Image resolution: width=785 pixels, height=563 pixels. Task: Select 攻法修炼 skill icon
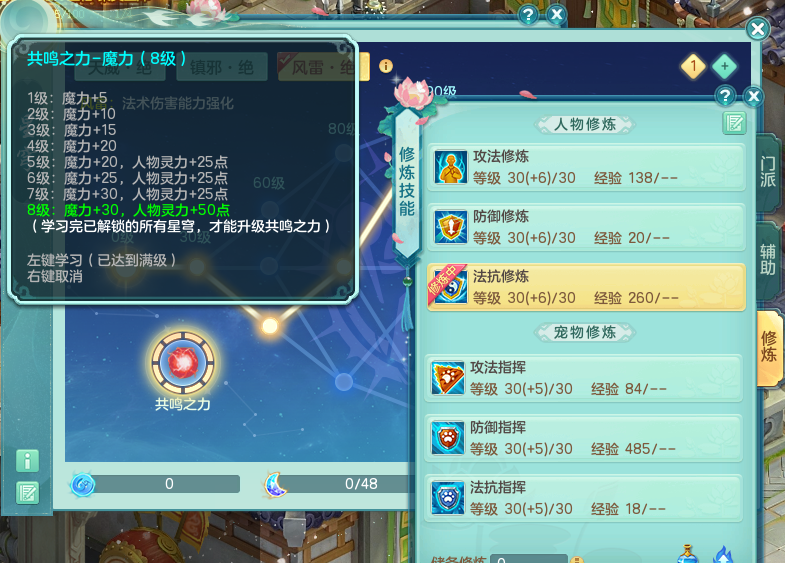[x=451, y=167]
